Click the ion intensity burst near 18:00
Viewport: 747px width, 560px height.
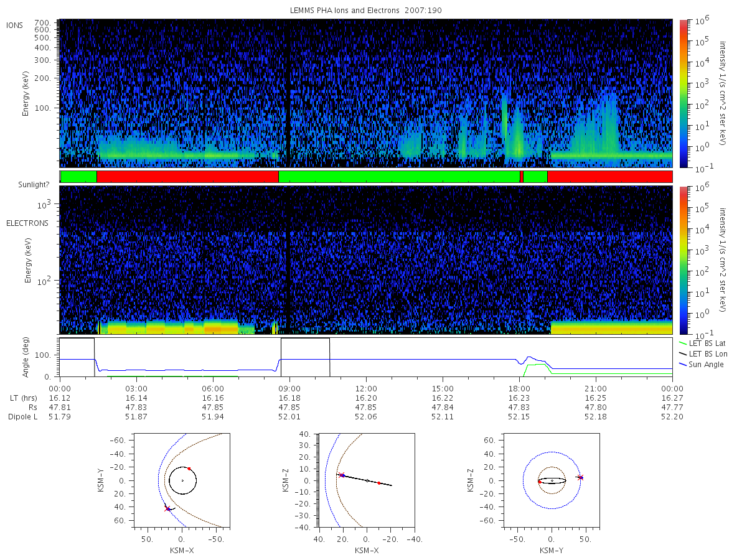[517, 134]
